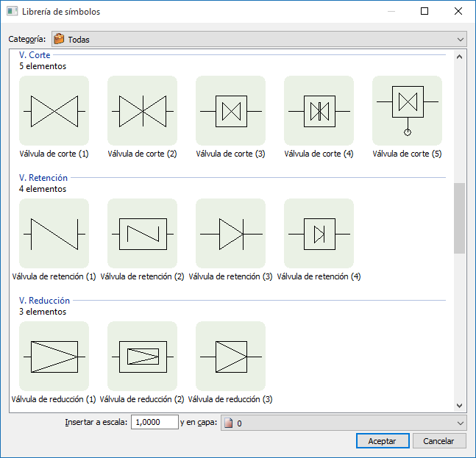Maximize the Librería de símbolos window
Viewport: 476px width, 458px height.
tap(425, 11)
